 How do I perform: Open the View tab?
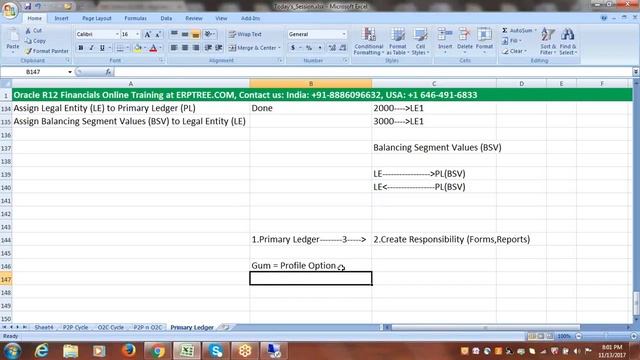click(x=221, y=18)
